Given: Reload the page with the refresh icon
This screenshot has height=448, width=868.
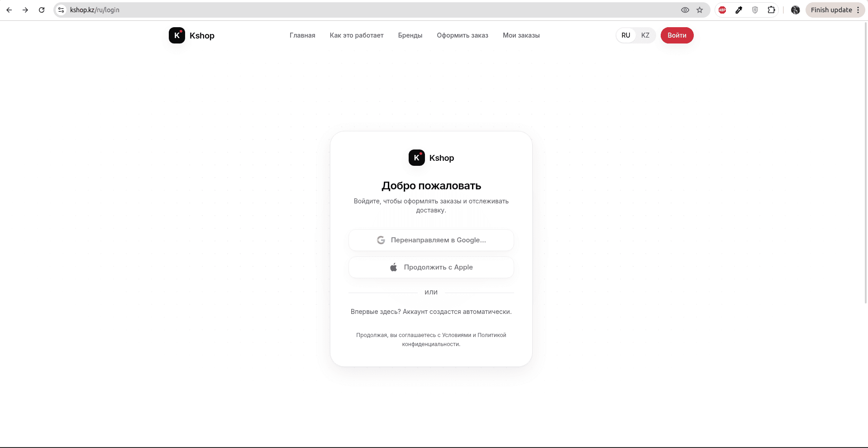Looking at the screenshot, I should pyautogui.click(x=42, y=10).
